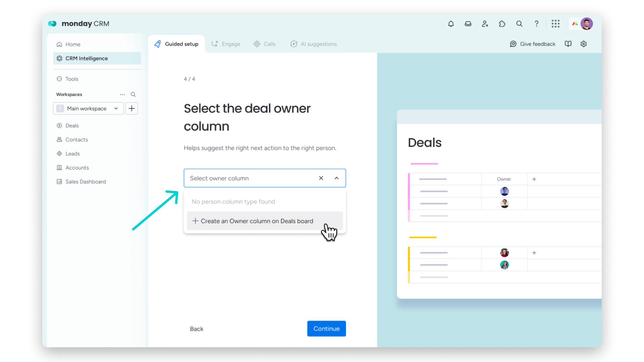The height and width of the screenshot is (362, 644).
Task: Open the Deals board
Action: [97, 126]
